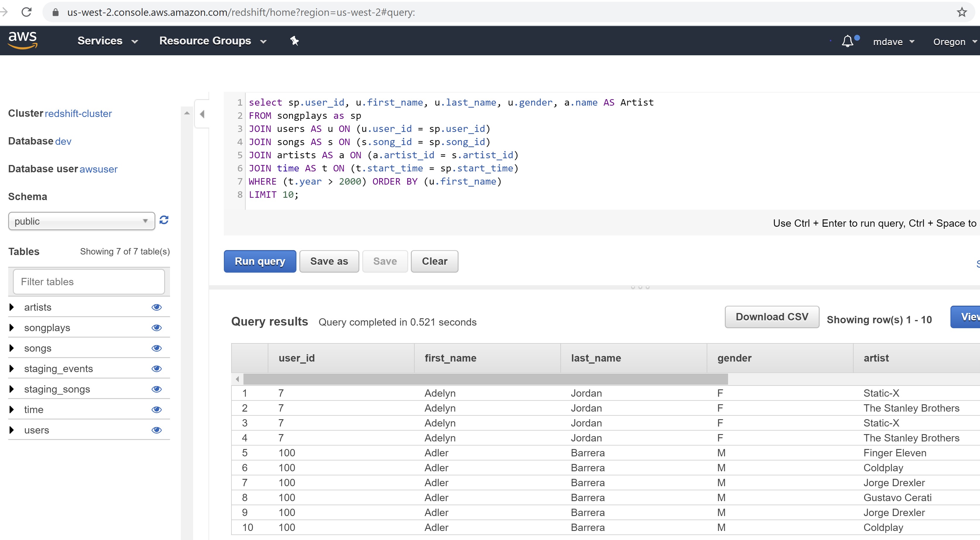Click the browser address bar URL

coord(241,12)
